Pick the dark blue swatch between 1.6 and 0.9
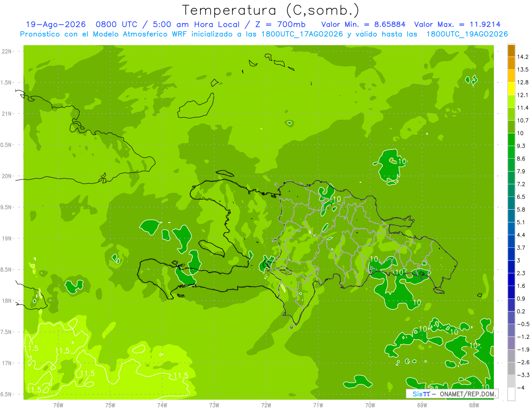Image resolution: width=532 pixels, height=411 pixels. pos(511,292)
